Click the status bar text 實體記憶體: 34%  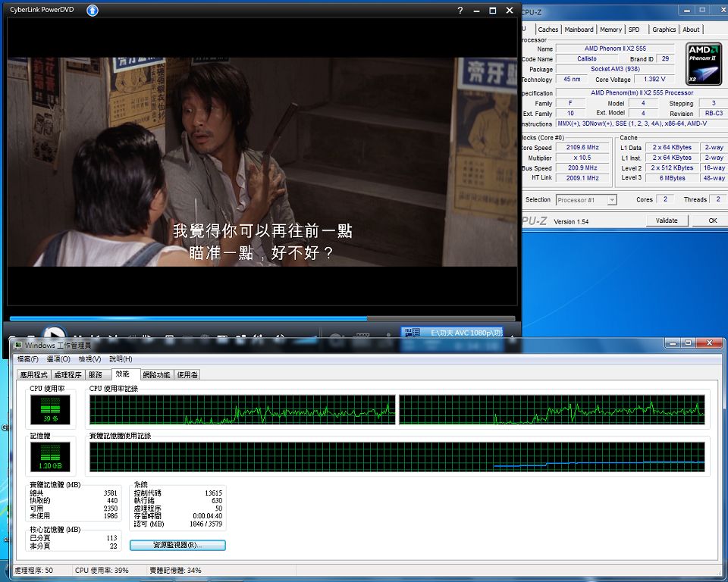coord(175,571)
